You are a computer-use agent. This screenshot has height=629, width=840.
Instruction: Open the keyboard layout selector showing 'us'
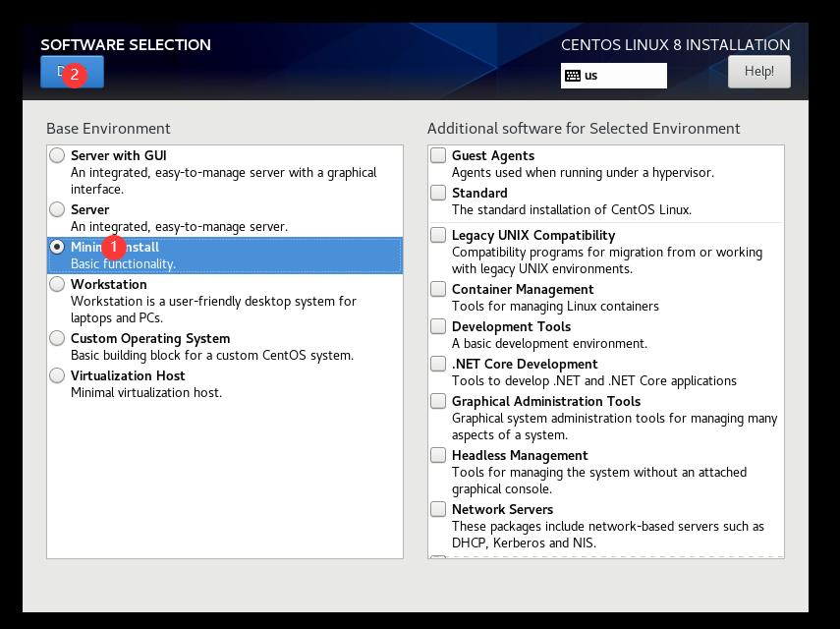613,75
